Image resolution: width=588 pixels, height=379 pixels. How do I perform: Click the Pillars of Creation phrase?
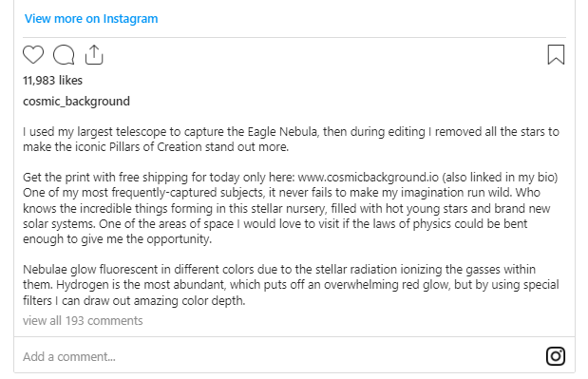click(156, 147)
